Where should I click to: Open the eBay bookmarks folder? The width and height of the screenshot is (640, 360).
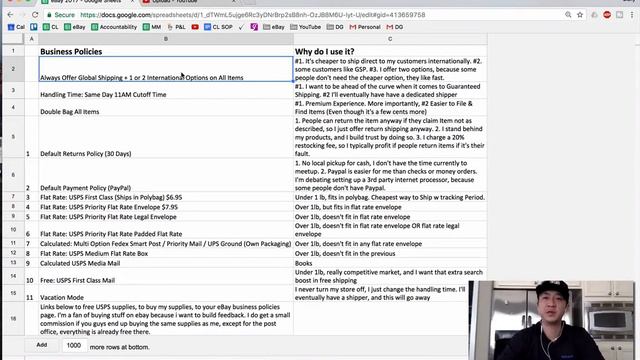tap(274, 27)
